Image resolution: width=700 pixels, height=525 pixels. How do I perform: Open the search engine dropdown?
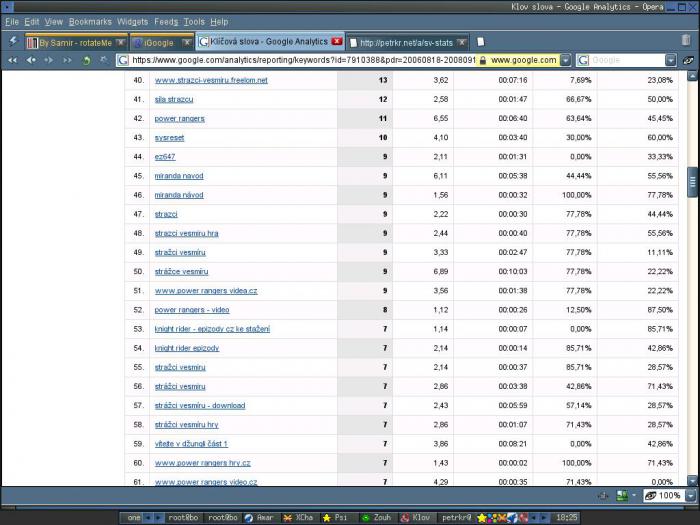tap(671, 60)
